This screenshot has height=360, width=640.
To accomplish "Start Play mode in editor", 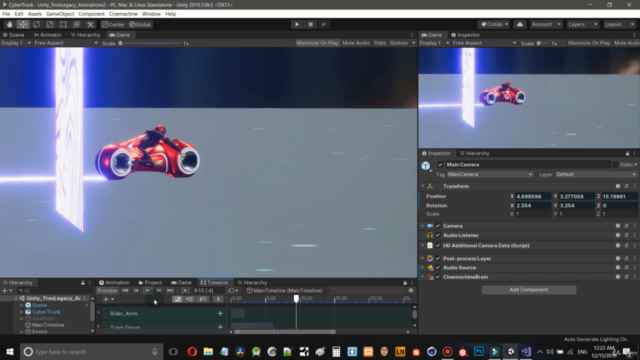I will [297, 24].
